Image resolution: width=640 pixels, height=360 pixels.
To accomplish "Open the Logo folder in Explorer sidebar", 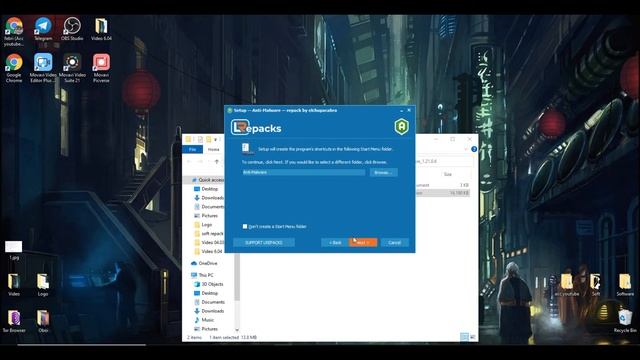I will [204, 224].
